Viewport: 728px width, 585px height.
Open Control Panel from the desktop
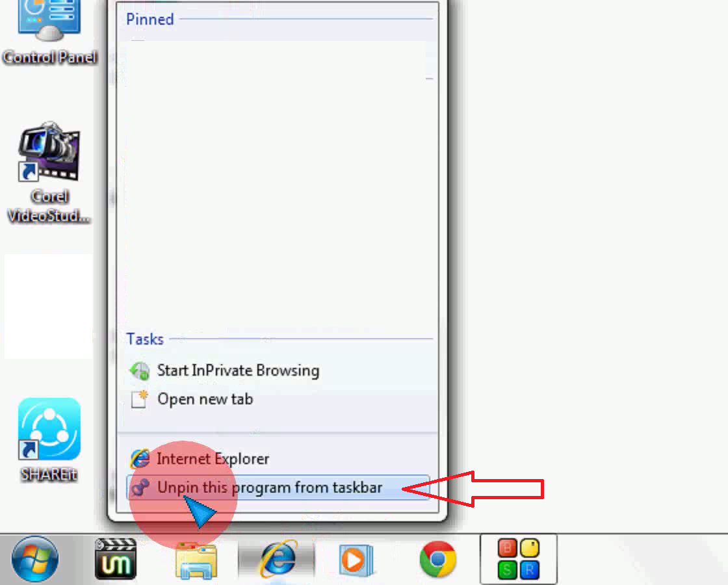tap(49, 29)
